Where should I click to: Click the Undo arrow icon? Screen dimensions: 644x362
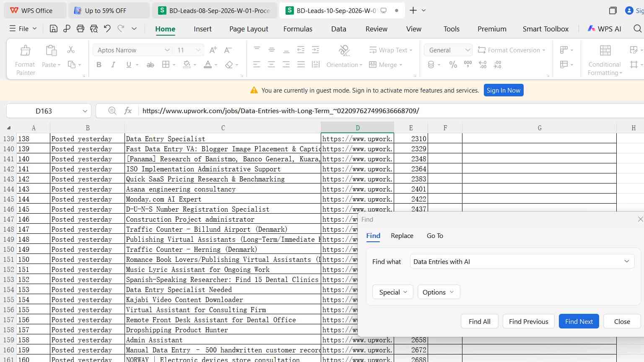click(107, 28)
